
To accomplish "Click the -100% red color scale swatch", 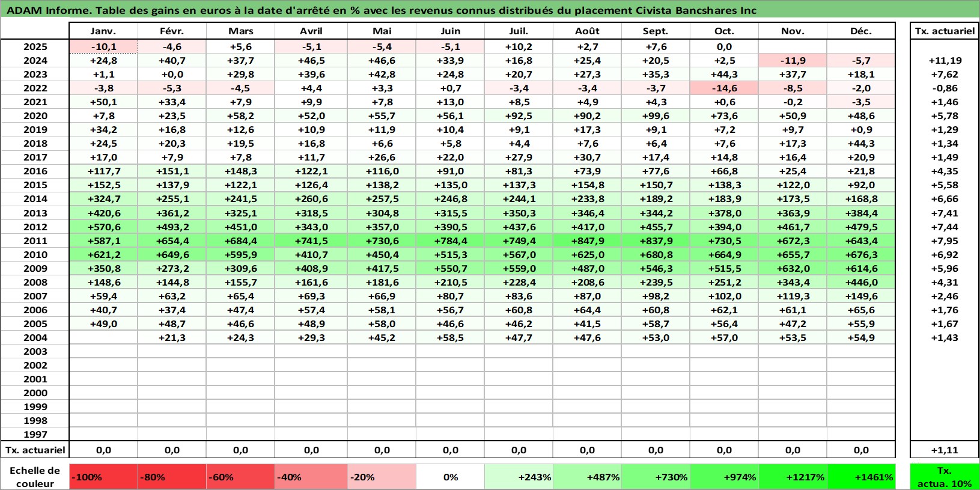I will click(x=103, y=477).
